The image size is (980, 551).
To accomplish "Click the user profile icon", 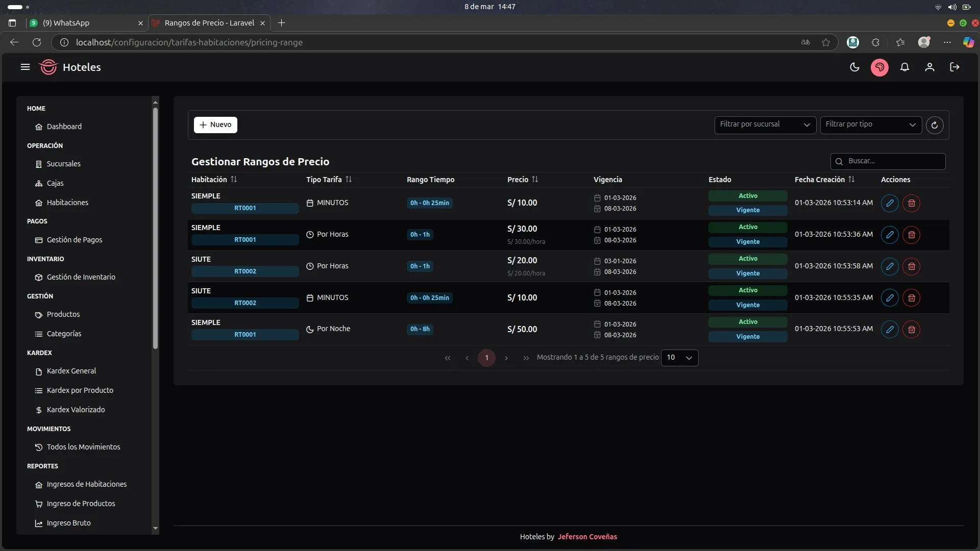I will 929,67.
